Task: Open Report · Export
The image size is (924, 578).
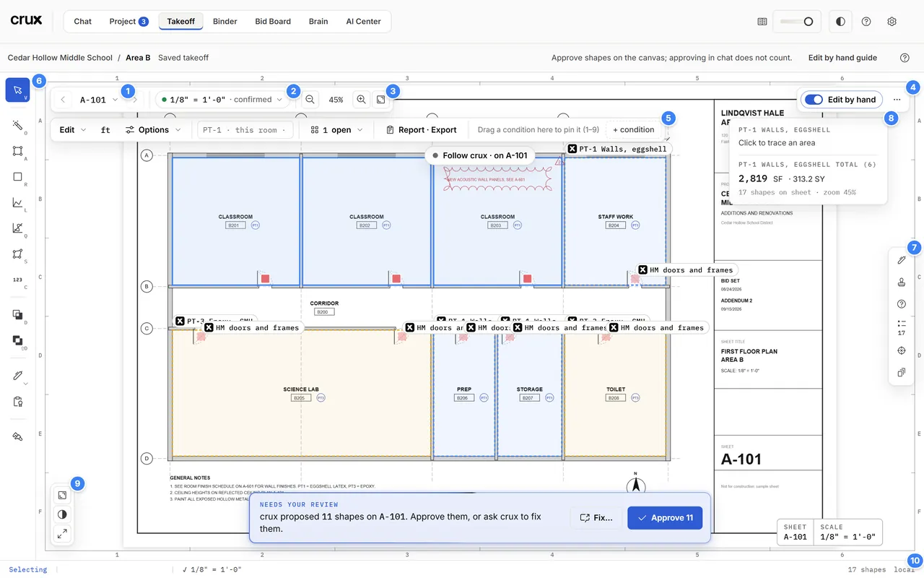Action: 422,130
